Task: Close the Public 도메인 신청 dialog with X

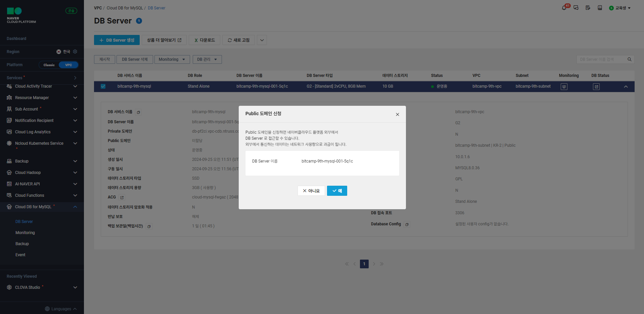Action: point(398,114)
